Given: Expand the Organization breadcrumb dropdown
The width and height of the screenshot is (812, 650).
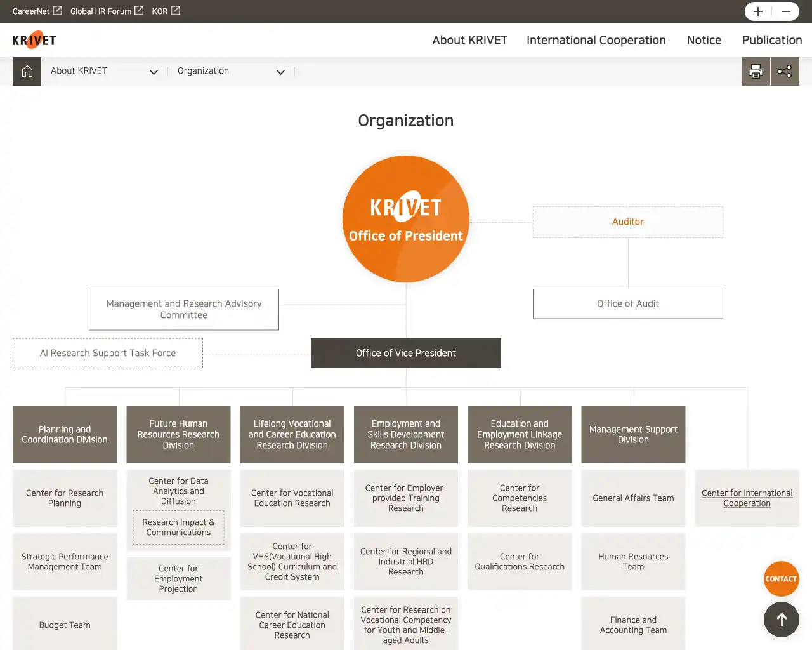Looking at the screenshot, I should pos(231,71).
